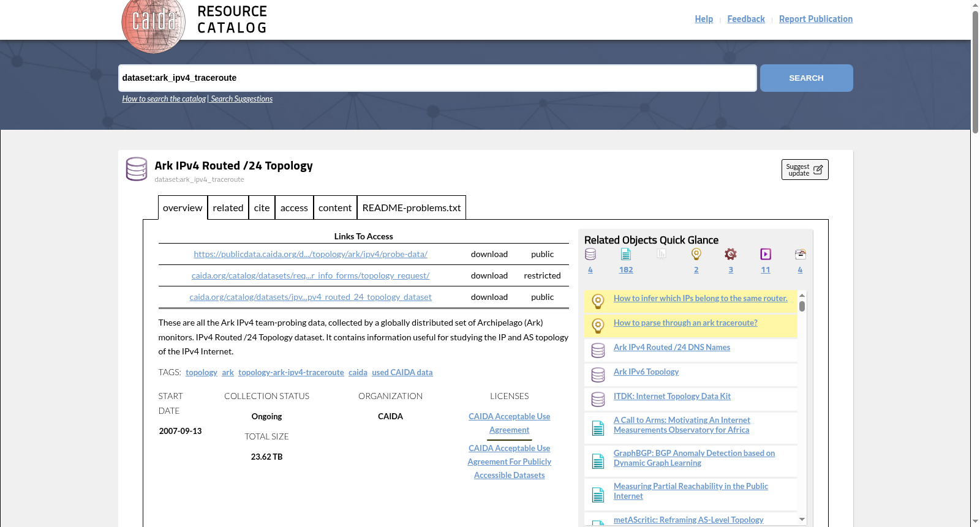Open the Help link in the header
This screenshot has height=527, width=980.
point(704,19)
